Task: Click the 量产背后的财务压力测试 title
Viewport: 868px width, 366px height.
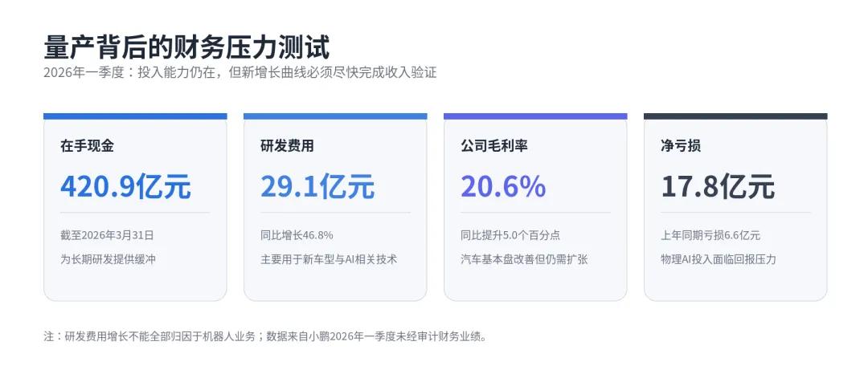Action: (x=186, y=47)
